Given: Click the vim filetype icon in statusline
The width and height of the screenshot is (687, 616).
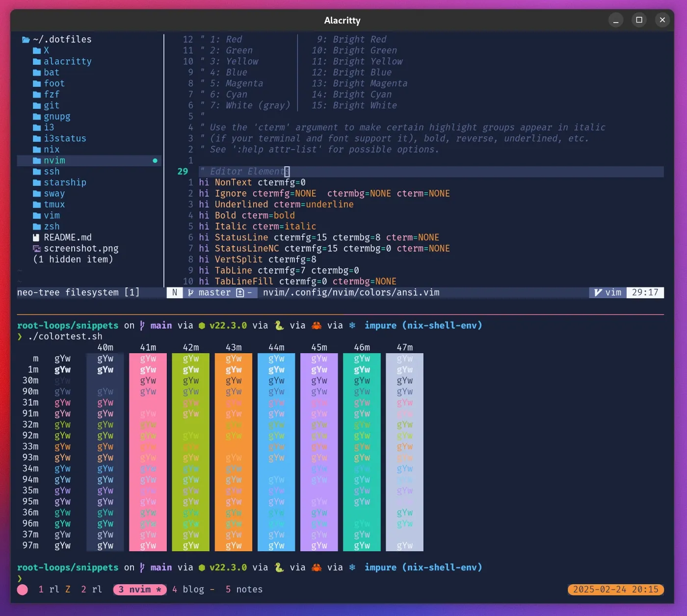Looking at the screenshot, I should [x=598, y=293].
